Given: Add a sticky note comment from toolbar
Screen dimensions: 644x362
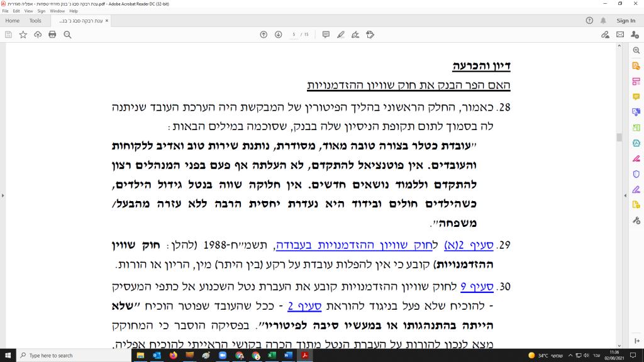Looking at the screenshot, I should (x=326, y=35).
